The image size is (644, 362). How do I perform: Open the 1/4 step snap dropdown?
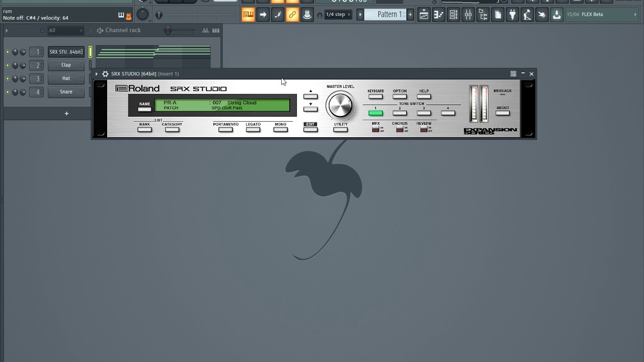pos(337,15)
